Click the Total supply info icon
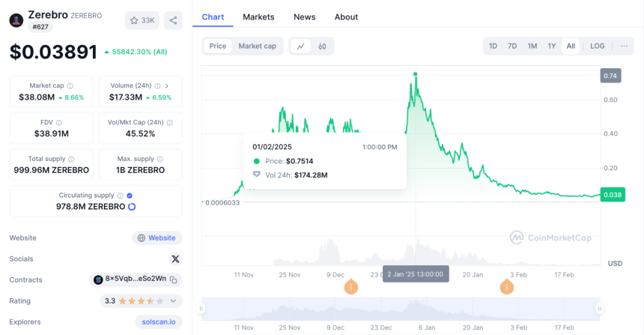644x335 pixels. click(x=71, y=159)
